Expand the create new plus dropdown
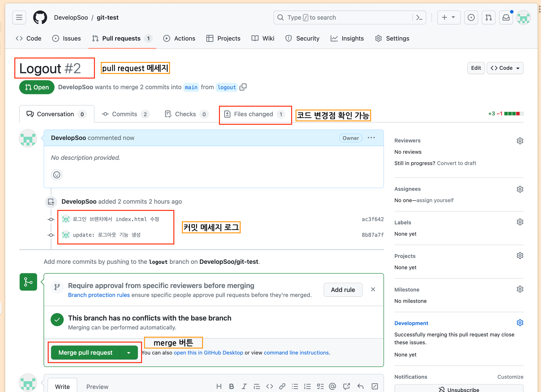 [x=448, y=18]
